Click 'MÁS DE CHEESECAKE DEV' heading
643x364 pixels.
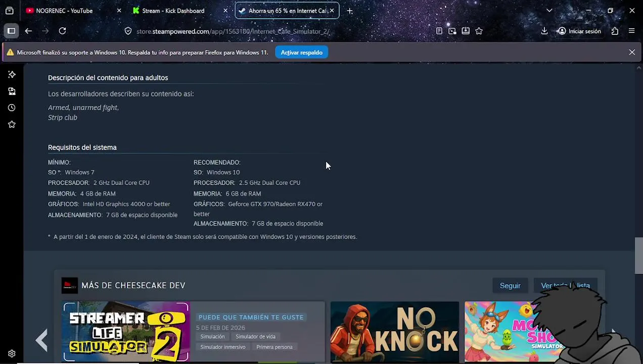click(133, 286)
